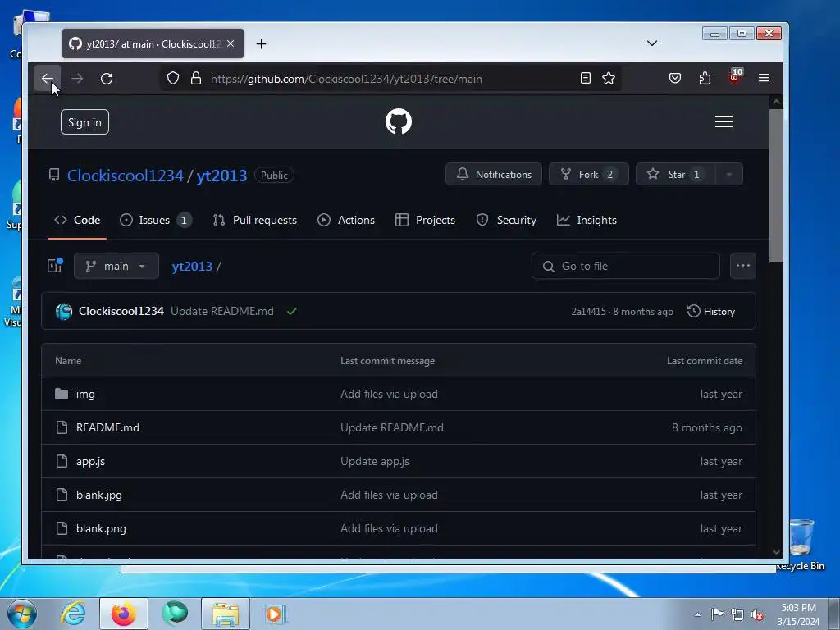Click the Update app.js commit message
This screenshot has height=630, width=840.
(x=375, y=461)
